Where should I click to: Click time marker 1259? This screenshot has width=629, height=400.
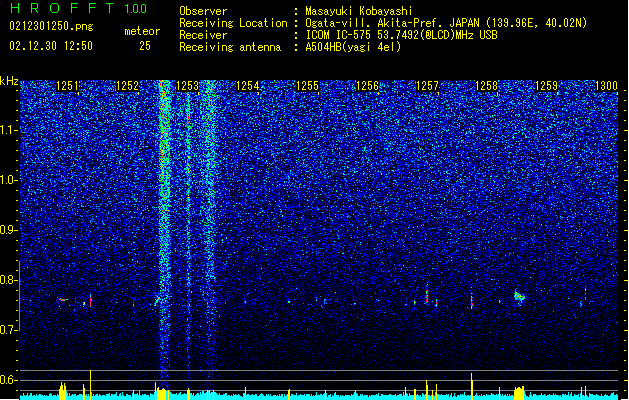click(546, 85)
